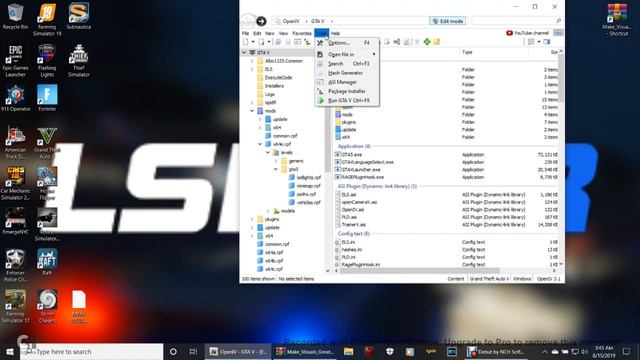Expand the lspdfr folder node
Viewport: 640px width, 360px height.
(x=252, y=102)
